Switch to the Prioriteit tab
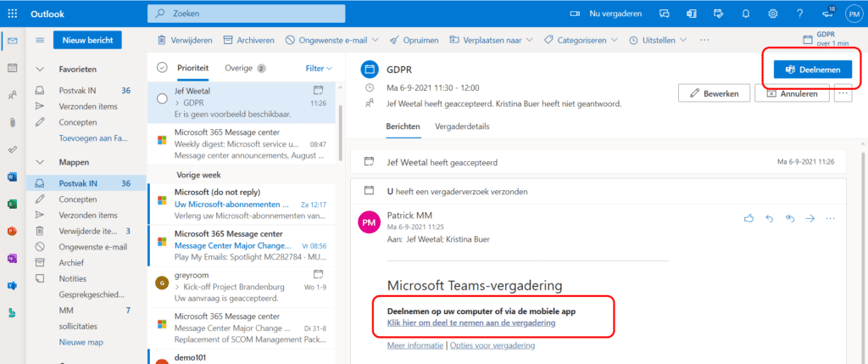The width and height of the screenshot is (868, 364). pos(192,68)
